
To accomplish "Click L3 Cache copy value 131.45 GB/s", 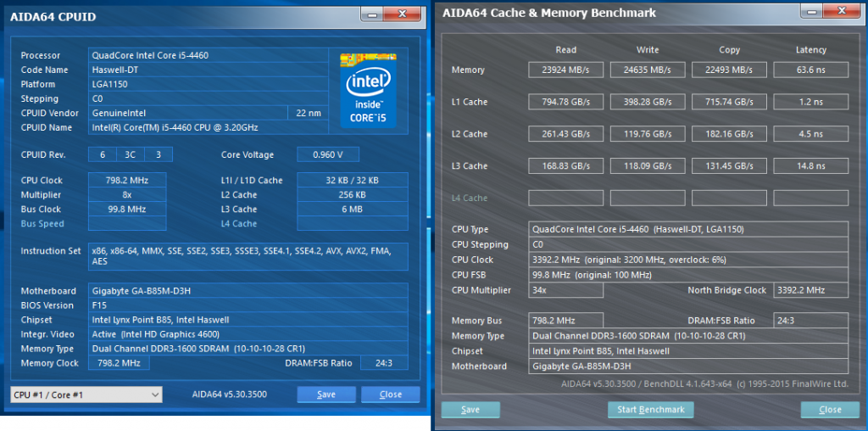I will click(x=729, y=166).
